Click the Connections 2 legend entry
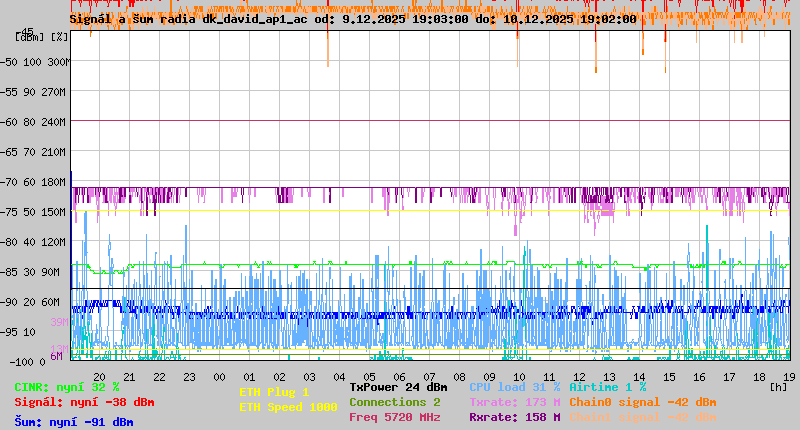 pyautogui.click(x=394, y=402)
